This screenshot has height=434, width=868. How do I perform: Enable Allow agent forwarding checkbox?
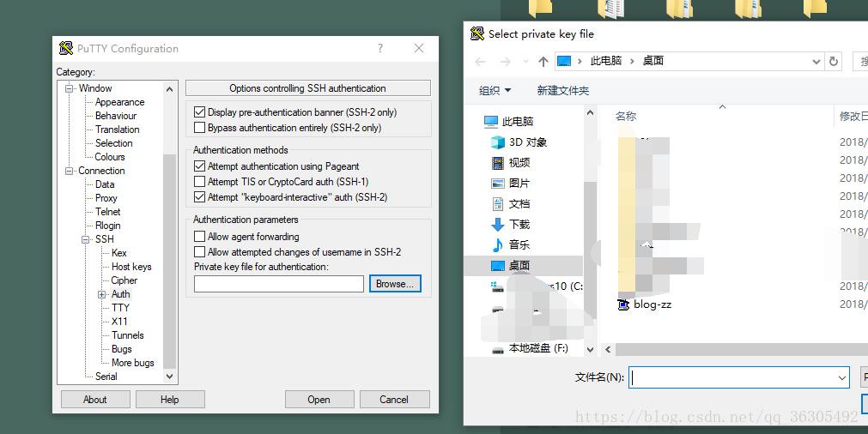point(200,237)
